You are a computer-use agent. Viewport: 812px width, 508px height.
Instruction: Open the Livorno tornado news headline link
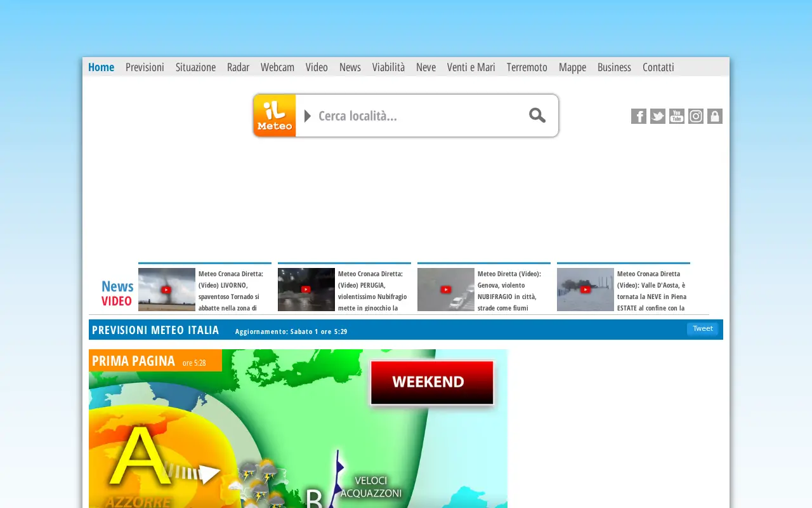click(x=231, y=291)
